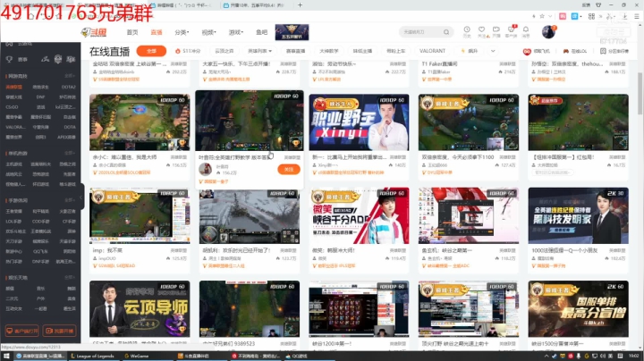Click the user avatar in the header
The height and width of the screenshot is (361, 644).
click(548, 31)
